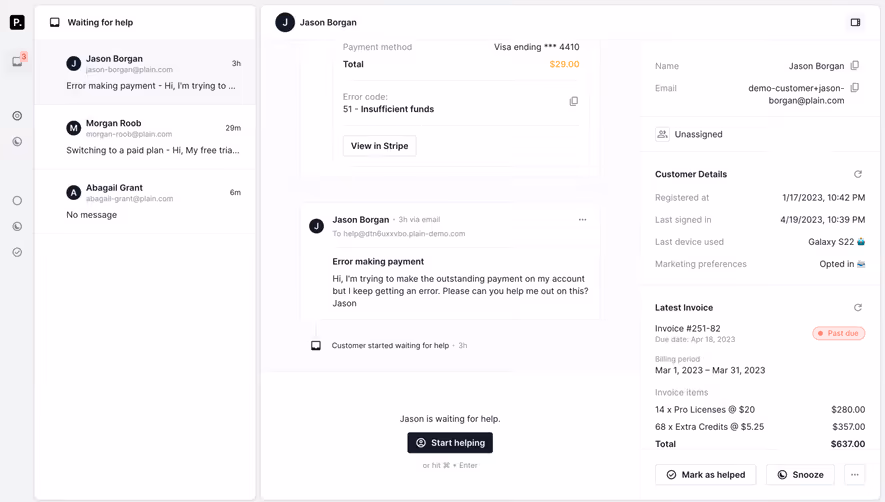
Task: Click the $637.00 invoice total
Action: point(848,444)
